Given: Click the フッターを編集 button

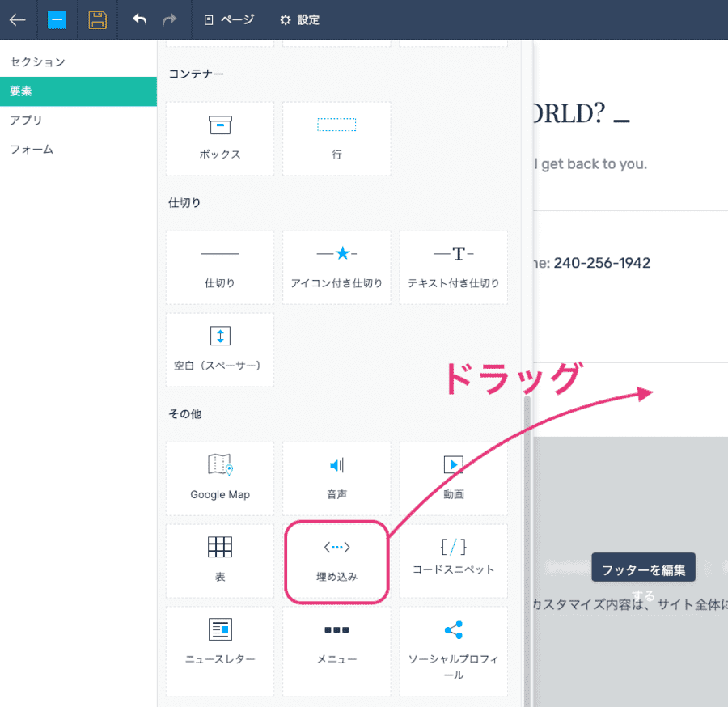Looking at the screenshot, I should click(x=644, y=569).
